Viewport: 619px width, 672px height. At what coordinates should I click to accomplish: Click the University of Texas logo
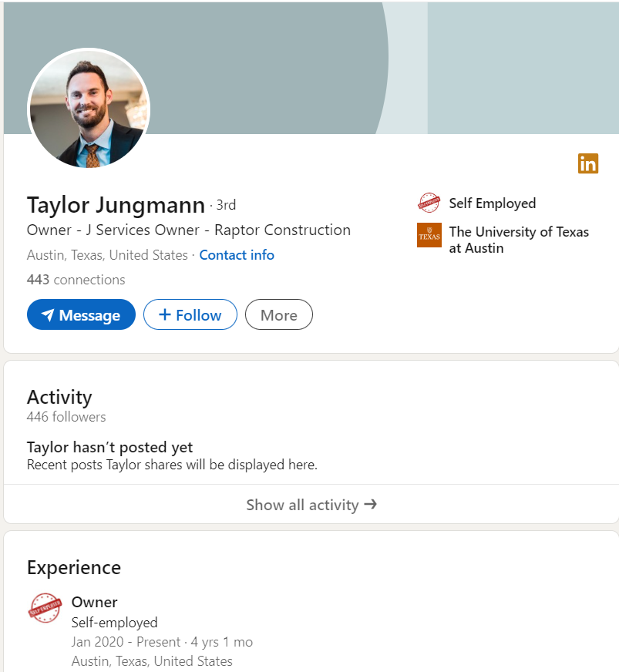429,235
